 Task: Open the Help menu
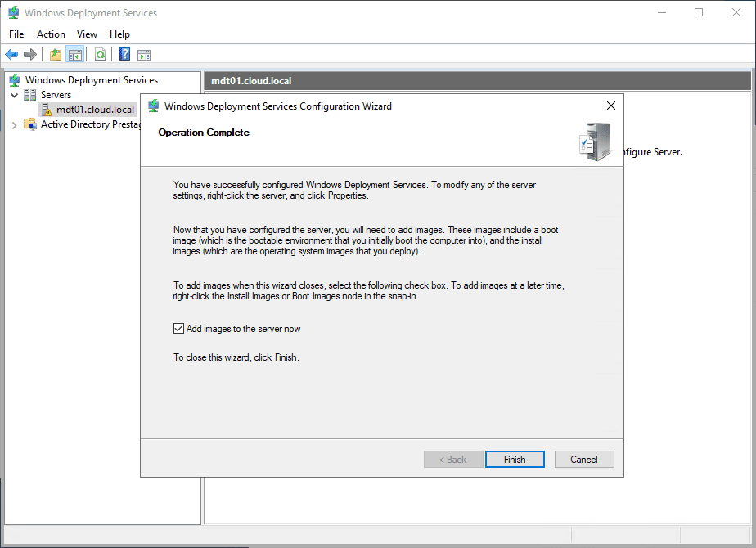(119, 34)
